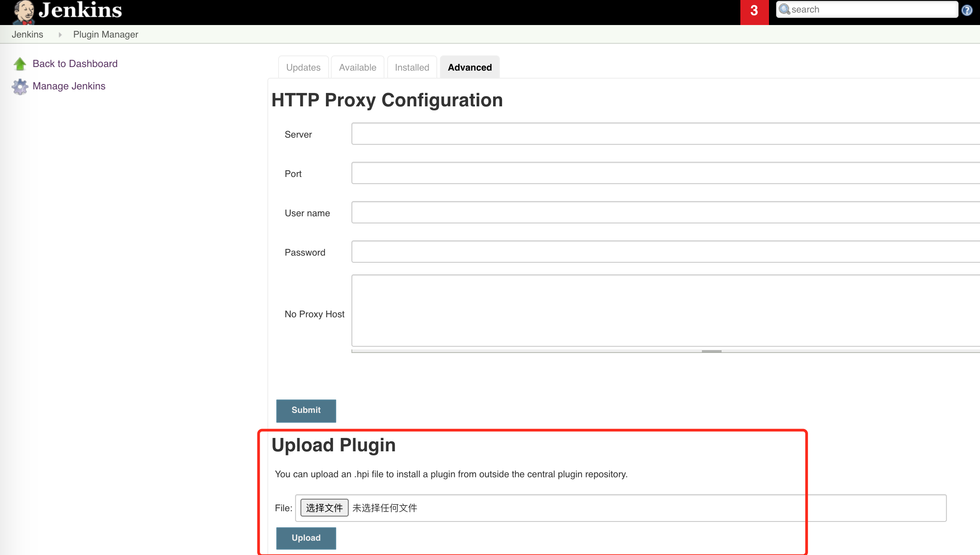
Task: Open the Manage Jenkins link
Action: tap(69, 86)
